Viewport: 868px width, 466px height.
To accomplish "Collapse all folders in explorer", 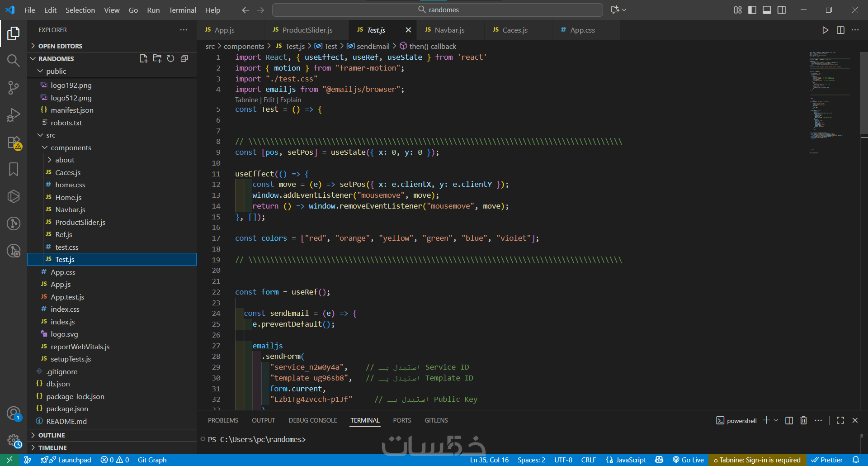I will (184, 58).
